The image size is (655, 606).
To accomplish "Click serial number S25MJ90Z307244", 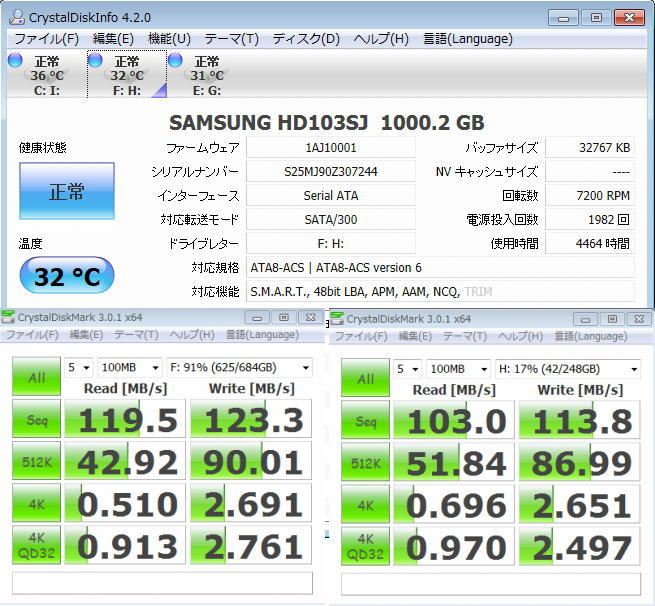I will coord(331,171).
